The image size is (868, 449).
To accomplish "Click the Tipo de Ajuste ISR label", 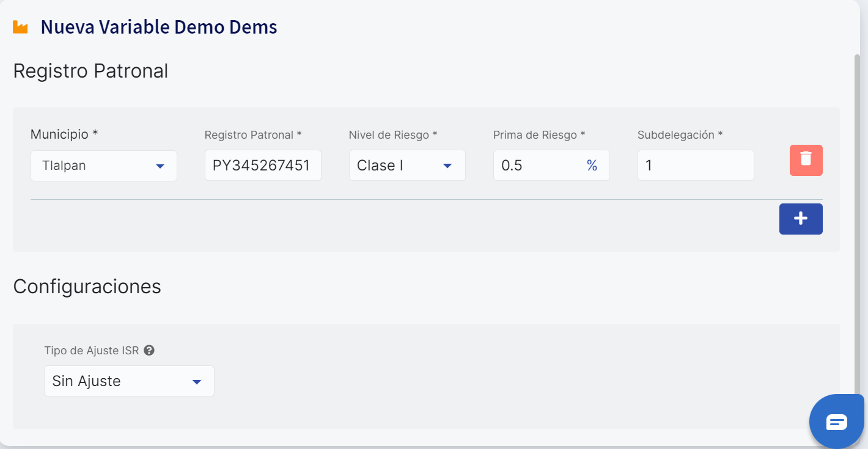I will (x=92, y=351).
